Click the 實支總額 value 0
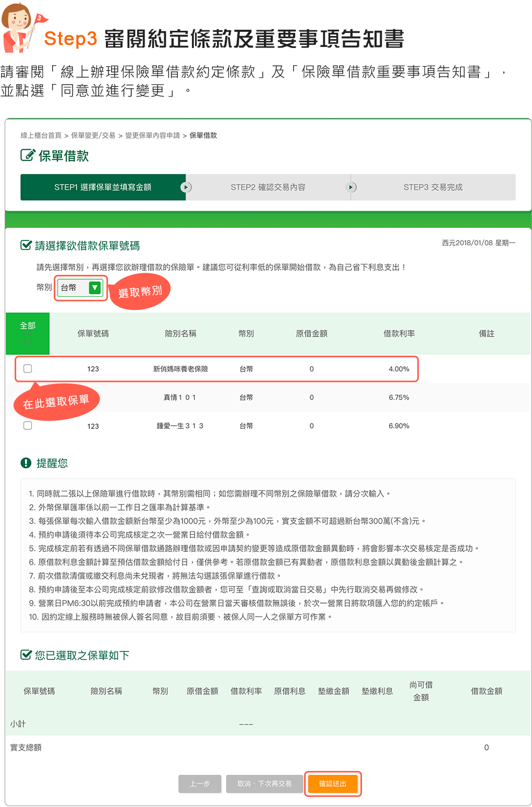The image size is (532, 807). 487,748
